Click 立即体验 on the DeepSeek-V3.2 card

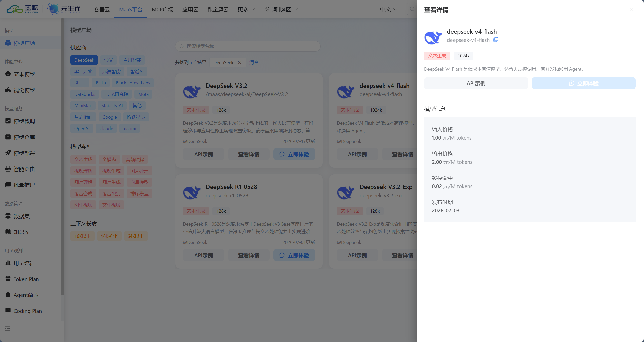(x=294, y=154)
